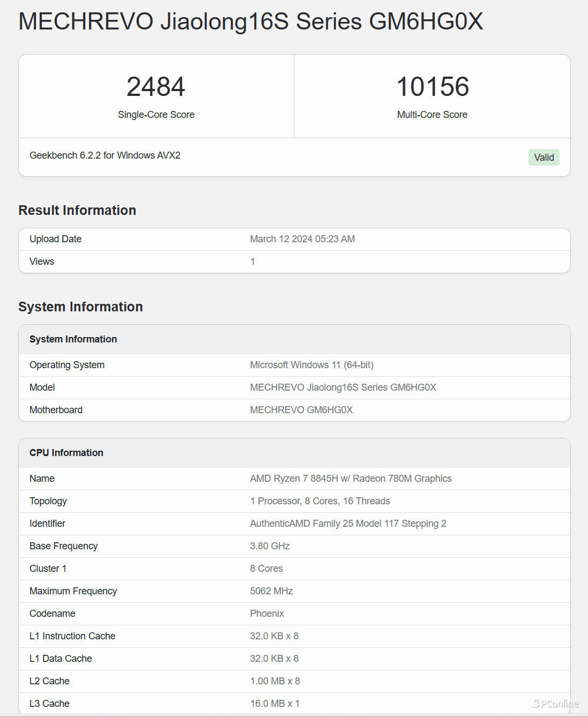
Task: Click the PConline watermark logo
Action: (555, 704)
